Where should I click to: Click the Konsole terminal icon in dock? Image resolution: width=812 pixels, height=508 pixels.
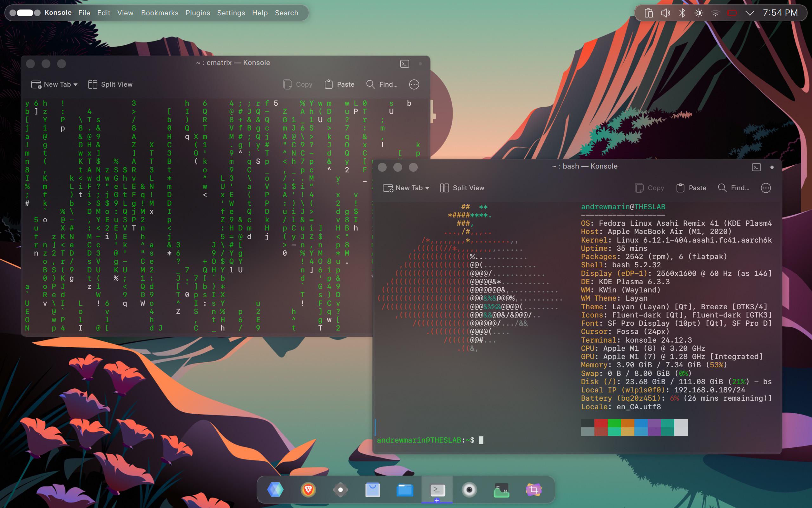(437, 490)
